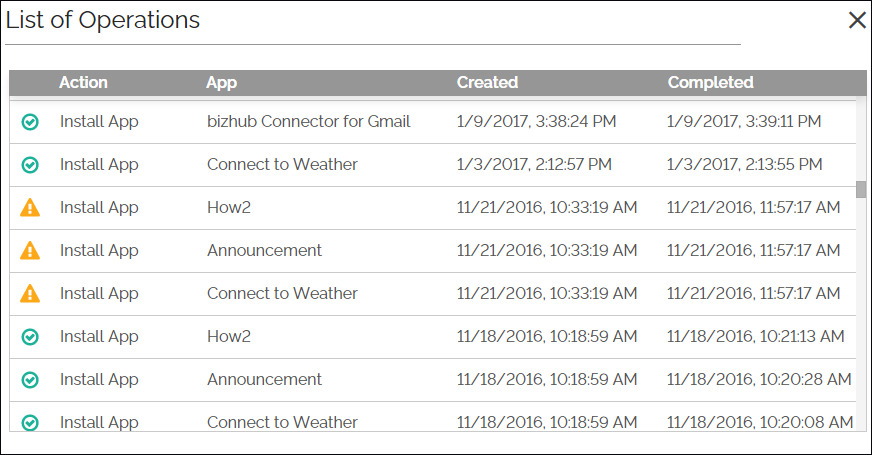
Task: Click success checkmark for 11/18/2016 Announcement
Action: (30, 380)
